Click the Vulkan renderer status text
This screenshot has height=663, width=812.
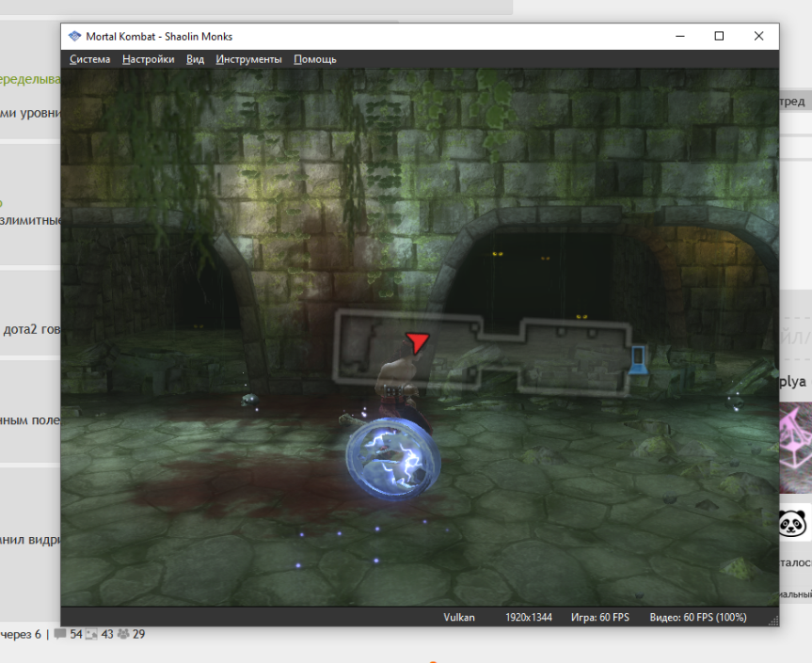coord(459,618)
